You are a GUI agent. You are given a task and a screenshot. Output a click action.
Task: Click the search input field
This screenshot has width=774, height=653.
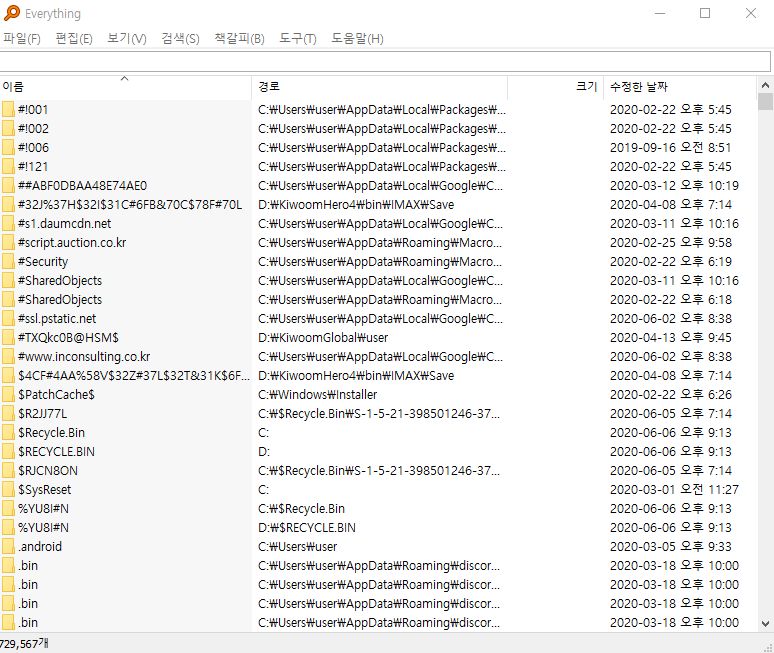click(x=385, y=62)
